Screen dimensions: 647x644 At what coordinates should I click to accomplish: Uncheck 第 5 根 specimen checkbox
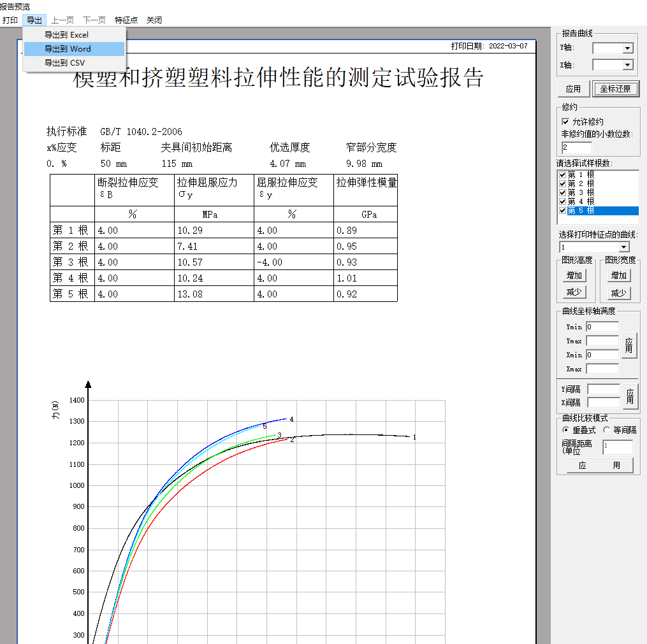click(x=562, y=211)
